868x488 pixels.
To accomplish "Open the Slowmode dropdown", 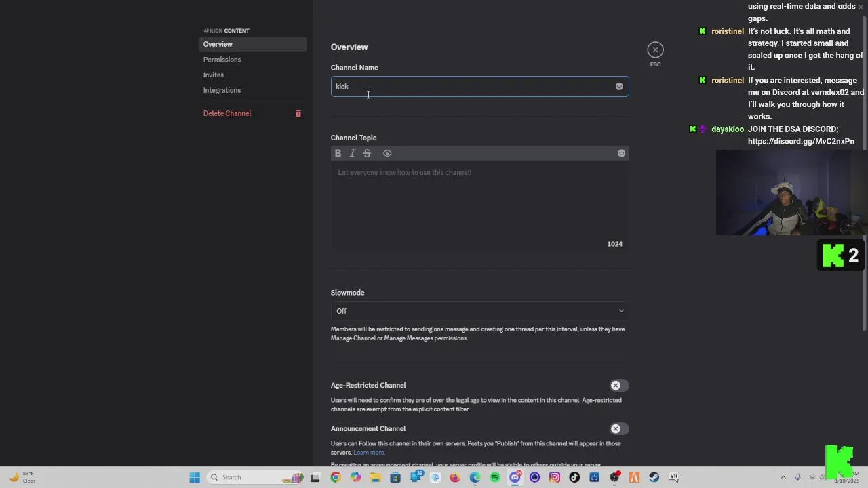I will [x=479, y=311].
